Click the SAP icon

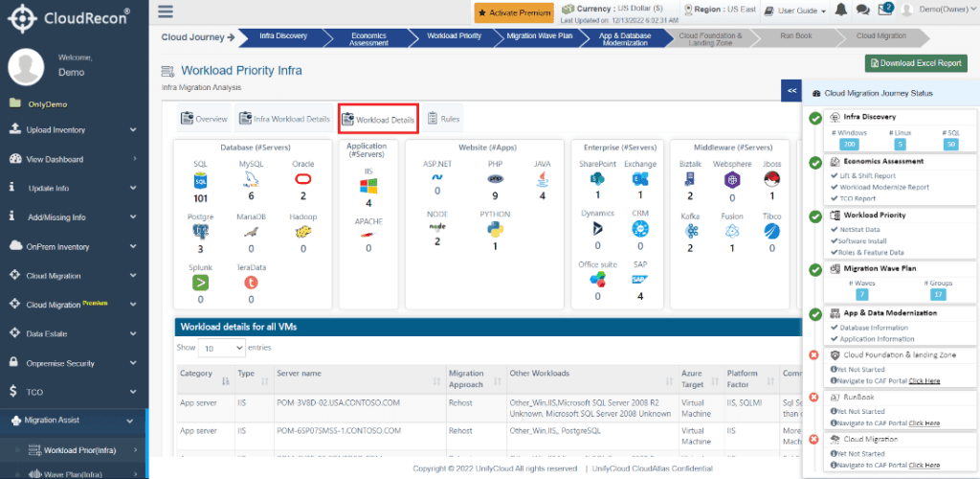(x=640, y=280)
